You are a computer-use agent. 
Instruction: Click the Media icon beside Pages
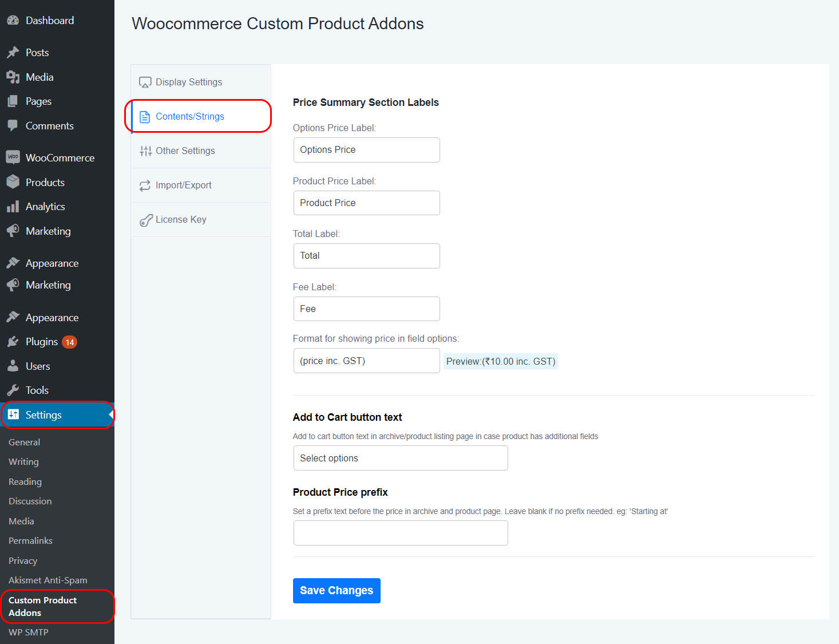13,77
